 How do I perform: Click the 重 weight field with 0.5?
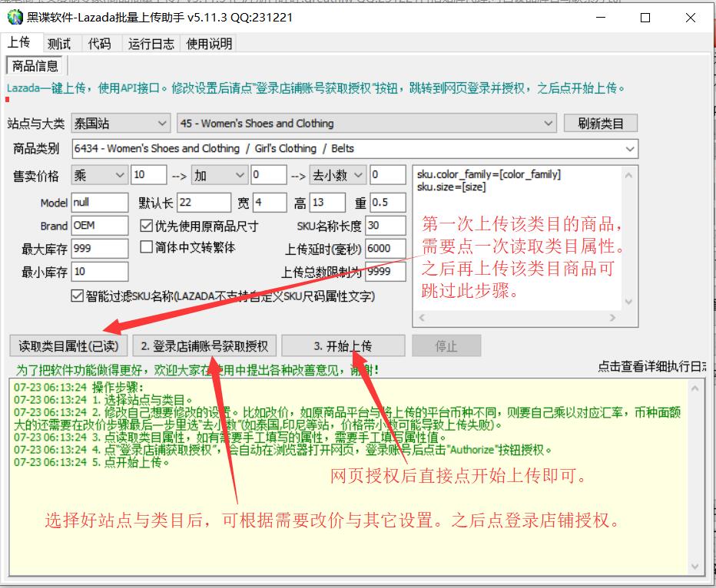pos(388,203)
